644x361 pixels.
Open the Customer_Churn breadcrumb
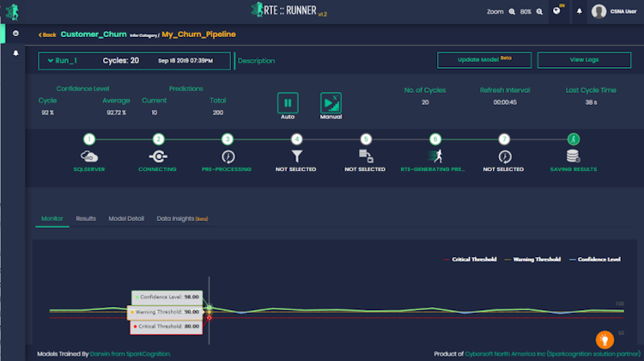(94, 34)
